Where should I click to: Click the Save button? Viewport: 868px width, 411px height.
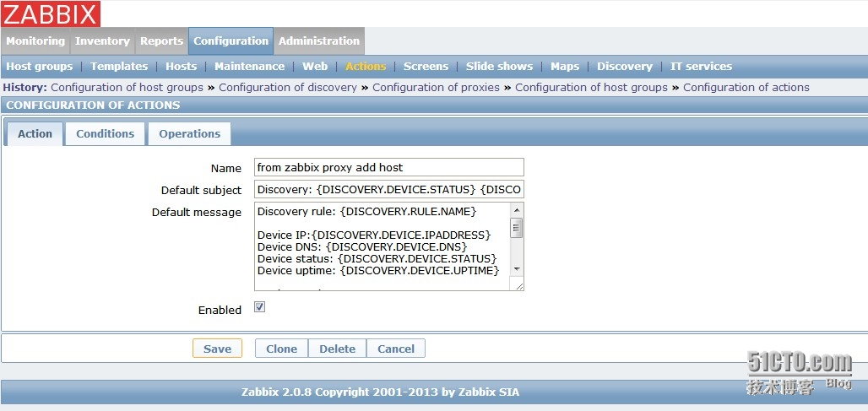click(x=217, y=349)
